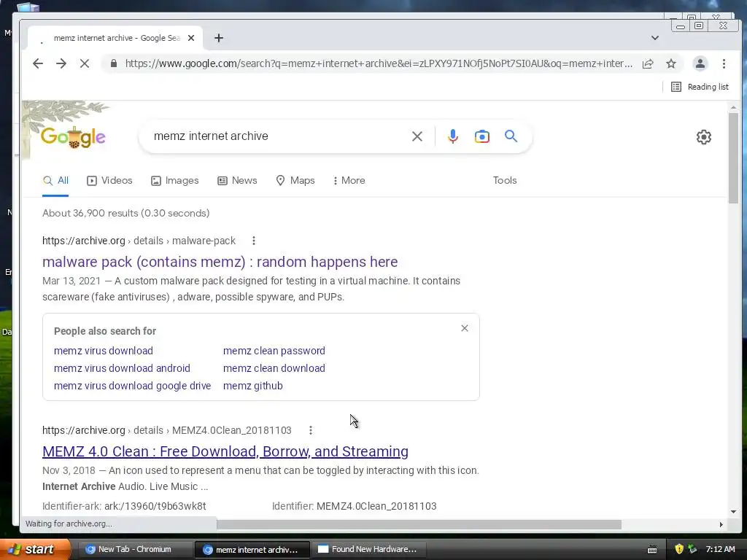Switch to the Maps results tab

(x=295, y=181)
